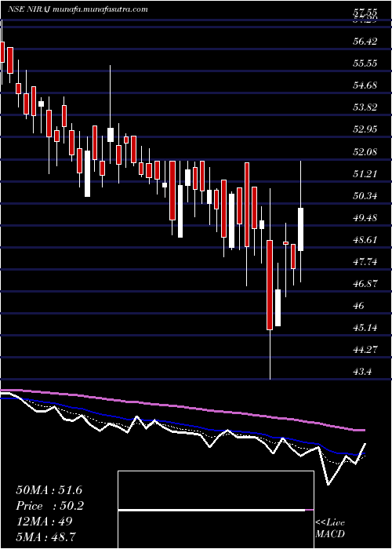Click the <<Live MACD label

pos(330,529)
